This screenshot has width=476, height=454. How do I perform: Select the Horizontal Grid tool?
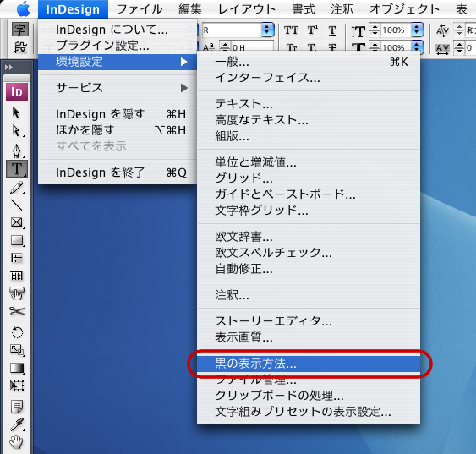(17, 258)
